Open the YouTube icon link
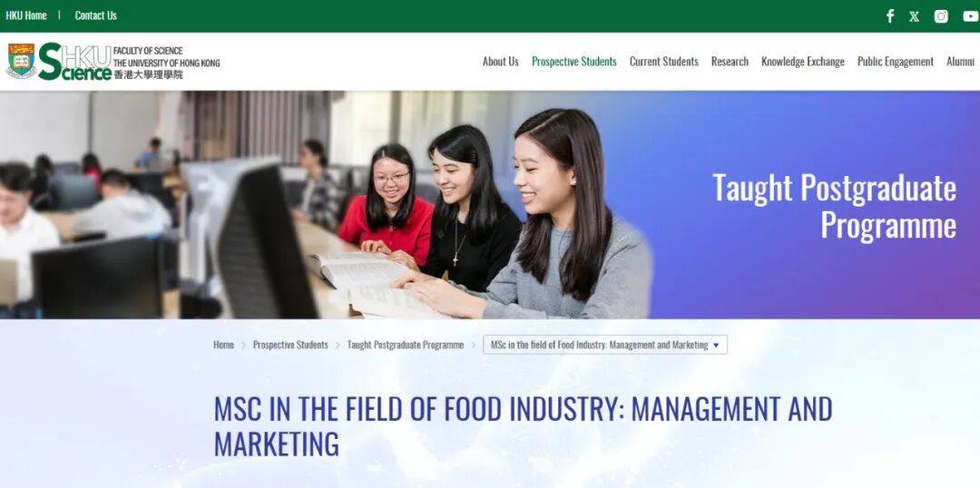The width and height of the screenshot is (980, 488). tap(971, 16)
